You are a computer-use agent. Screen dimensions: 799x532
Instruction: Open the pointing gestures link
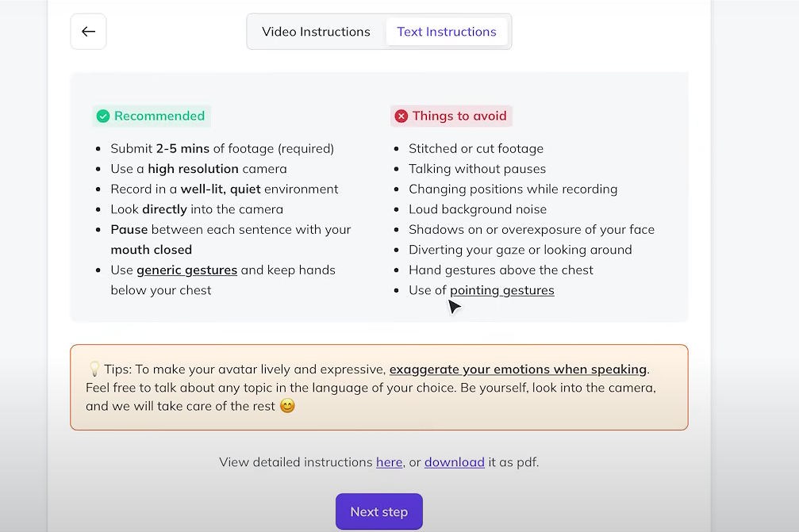click(502, 290)
